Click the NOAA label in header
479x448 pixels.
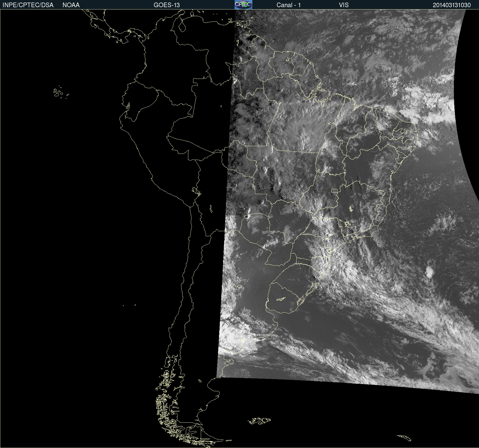(x=71, y=5)
